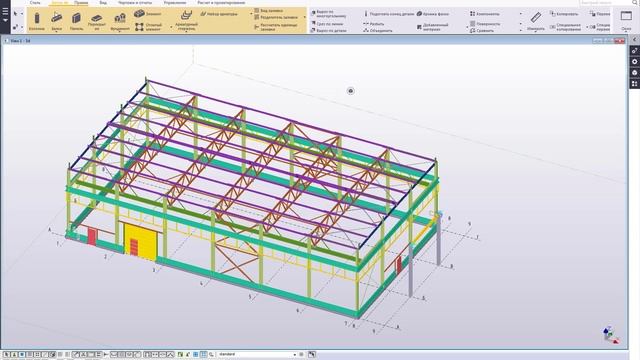Select the Измерить (measure) ruler tool
640x360 pixels.
[536, 21]
